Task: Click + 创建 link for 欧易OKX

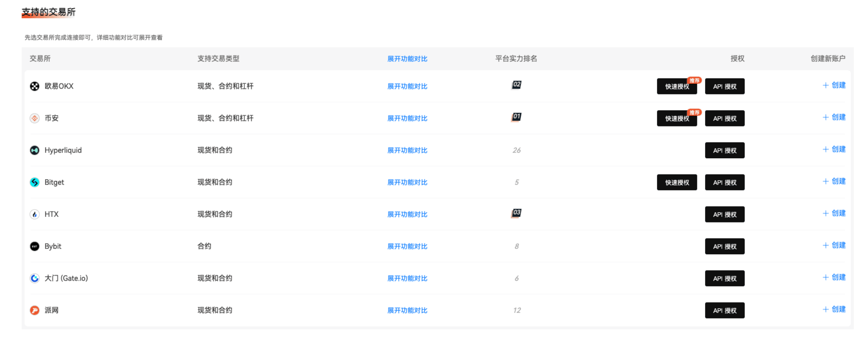Action: (834, 85)
